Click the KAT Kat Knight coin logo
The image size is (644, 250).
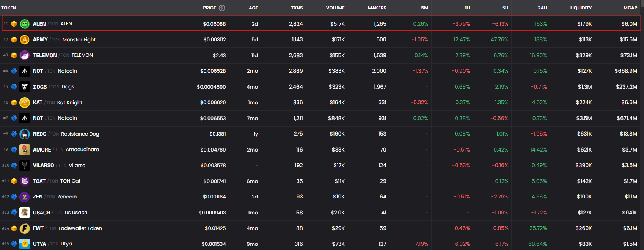pyautogui.click(x=25, y=102)
